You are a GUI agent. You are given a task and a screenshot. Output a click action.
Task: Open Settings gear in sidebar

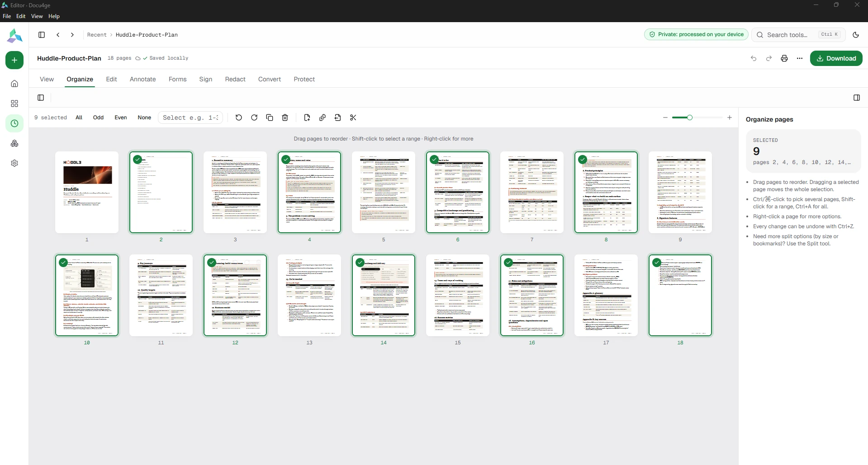14,163
